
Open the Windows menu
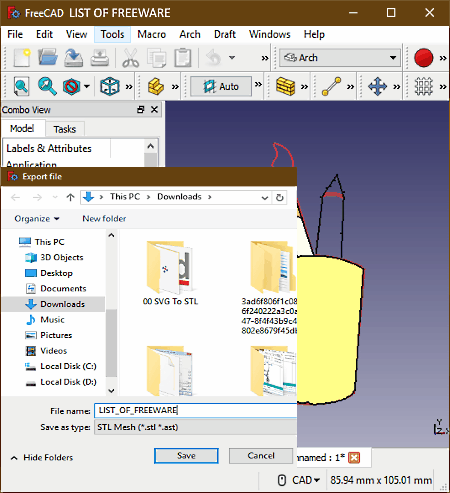270,34
